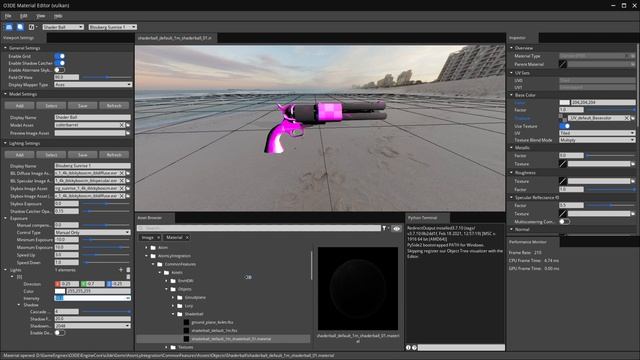This screenshot has height=360, width=640.
Task: Toggle Enable Debug under Shadow
Action: [60, 333]
